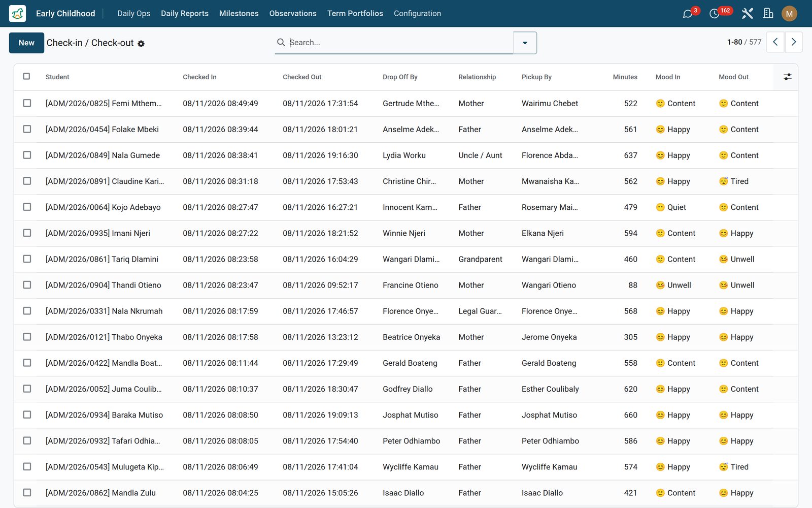
Task: Click the New button
Action: point(26,43)
